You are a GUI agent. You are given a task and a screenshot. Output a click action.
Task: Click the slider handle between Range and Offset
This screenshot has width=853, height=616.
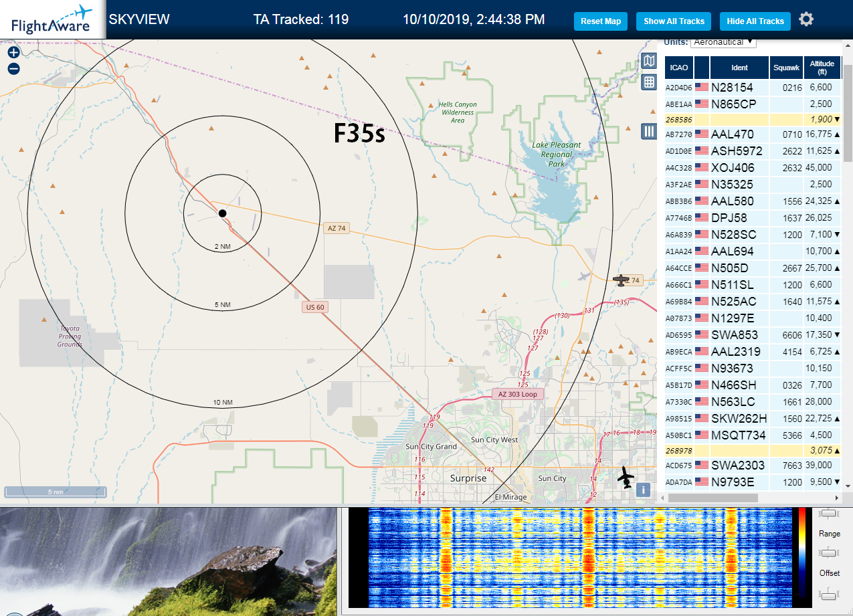829,552
